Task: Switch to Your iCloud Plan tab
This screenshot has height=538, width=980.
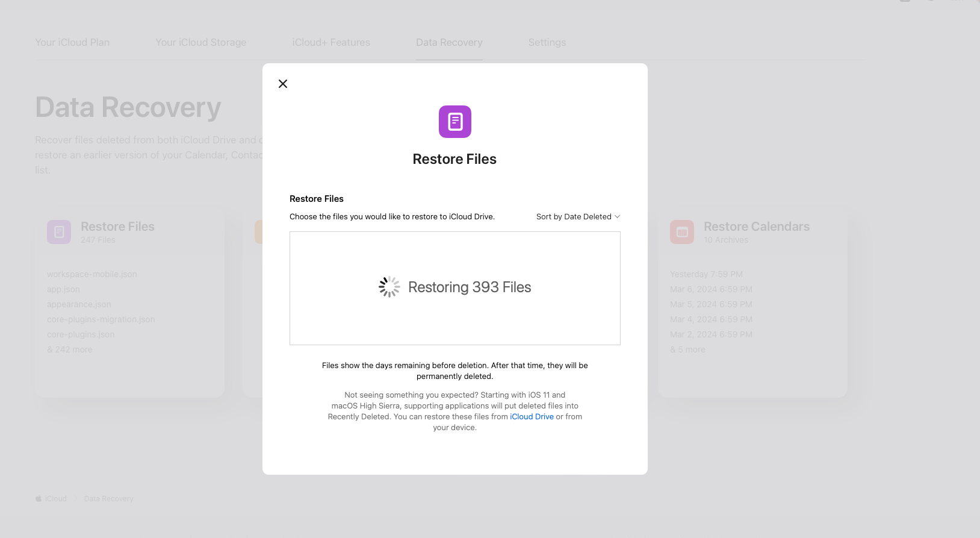Action: coord(72,43)
